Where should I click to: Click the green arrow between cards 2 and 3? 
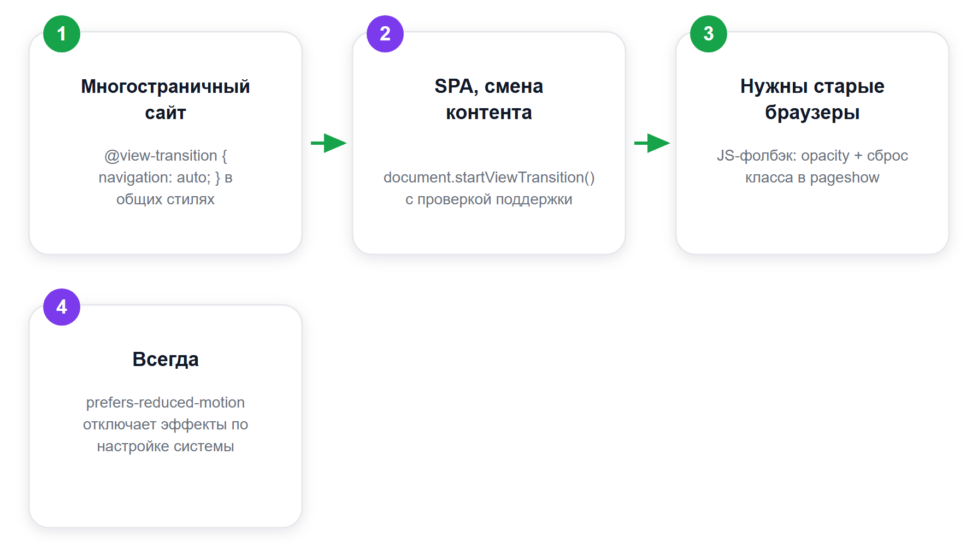point(652,143)
